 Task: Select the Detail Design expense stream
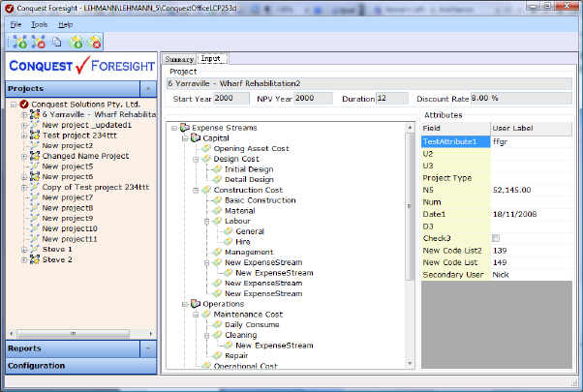pyautogui.click(x=249, y=179)
